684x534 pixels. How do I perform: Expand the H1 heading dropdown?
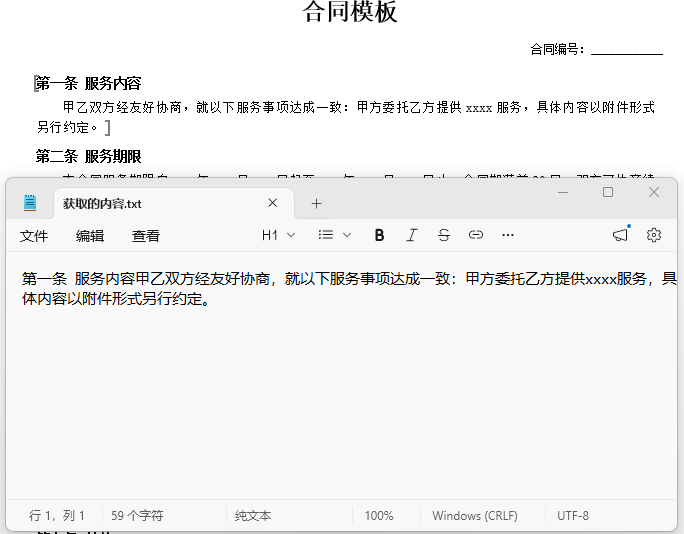[278, 235]
